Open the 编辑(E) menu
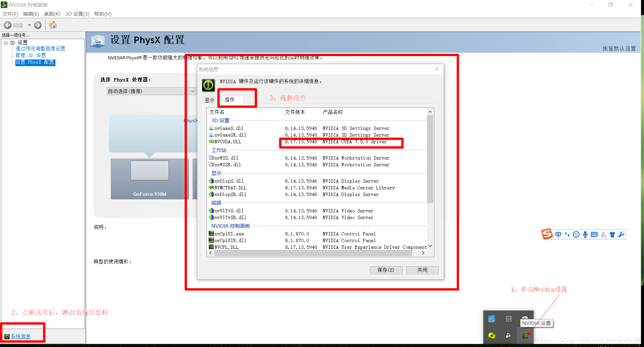 (31, 14)
